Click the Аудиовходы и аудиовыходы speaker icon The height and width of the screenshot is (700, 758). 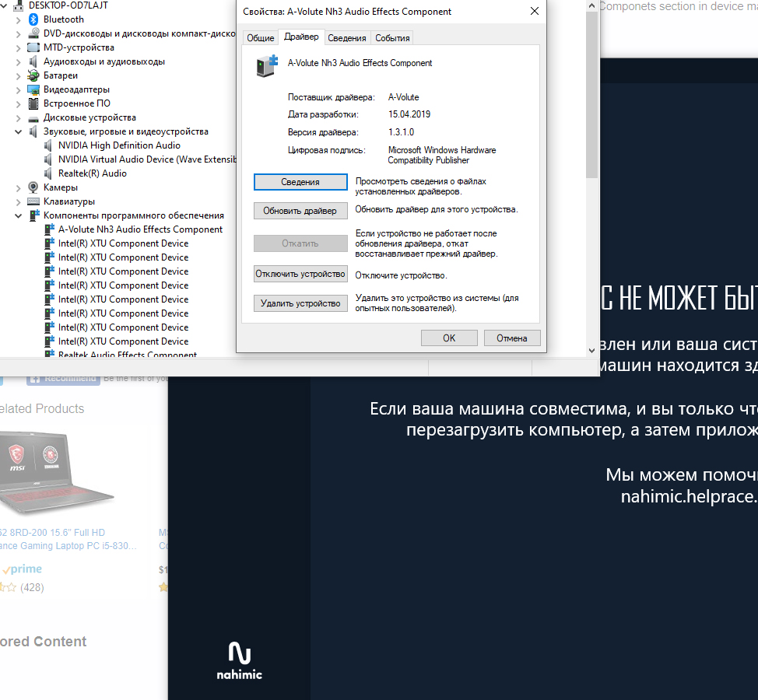click(33, 61)
